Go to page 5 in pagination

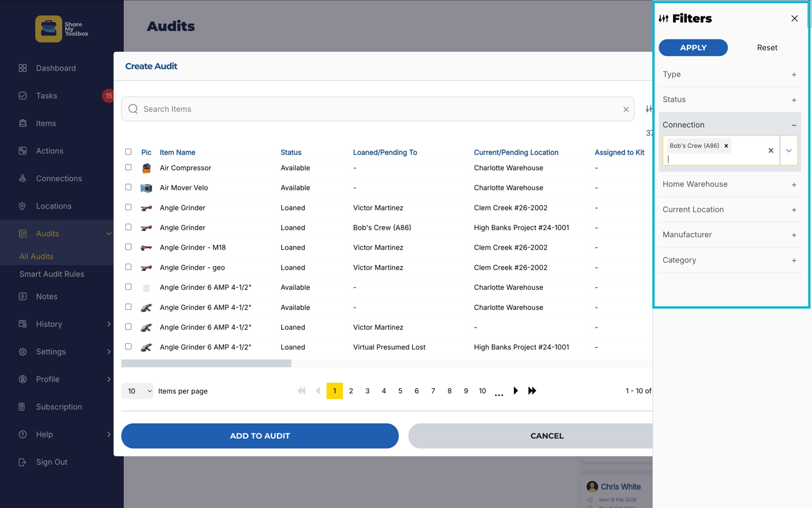click(400, 391)
